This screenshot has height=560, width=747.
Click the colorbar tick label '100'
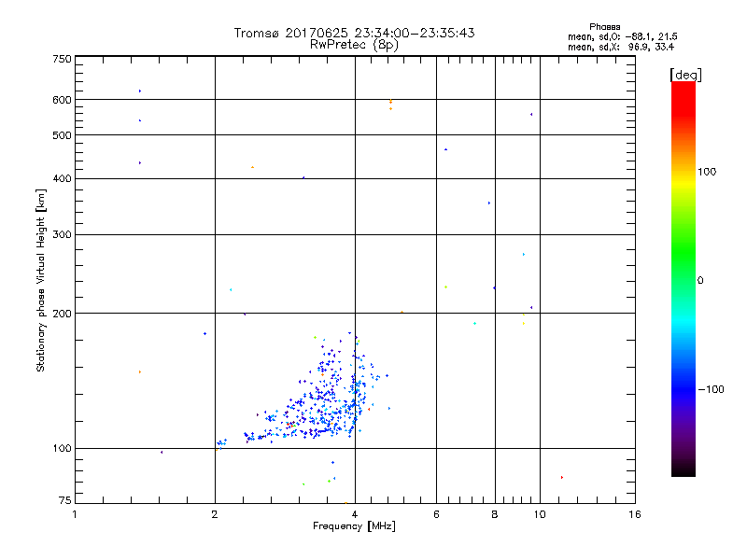(707, 172)
